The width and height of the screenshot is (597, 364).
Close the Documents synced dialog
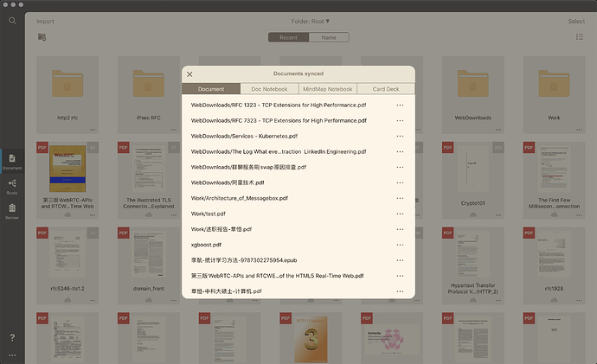[x=189, y=74]
